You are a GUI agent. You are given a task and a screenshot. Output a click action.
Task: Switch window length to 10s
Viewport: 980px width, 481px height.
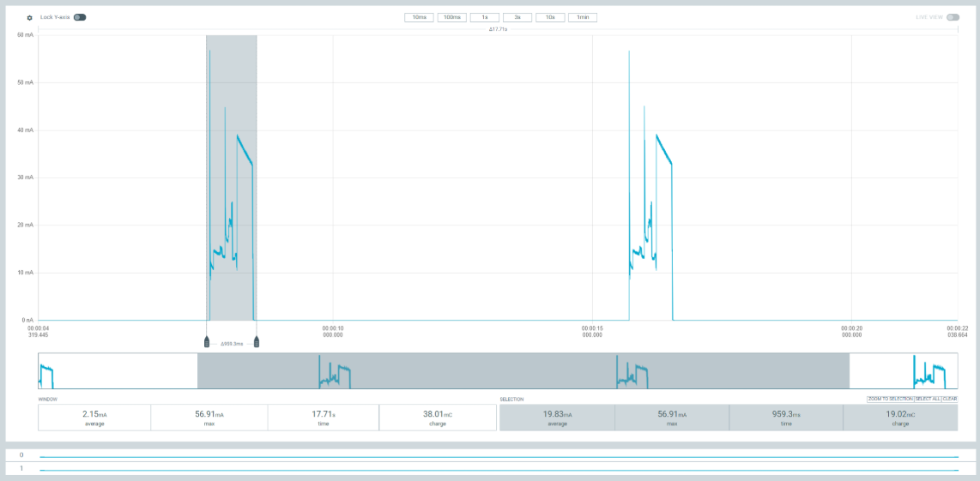click(x=550, y=17)
